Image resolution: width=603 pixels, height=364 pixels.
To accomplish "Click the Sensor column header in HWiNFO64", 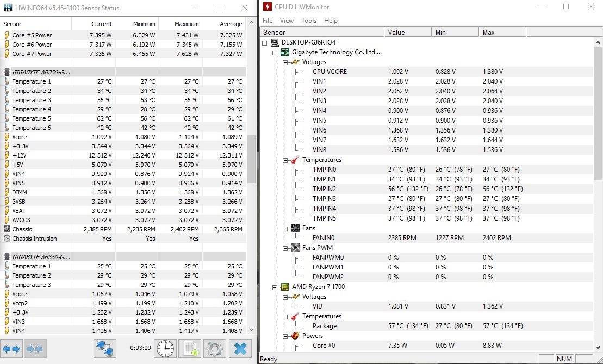I will (x=36, y=24).
